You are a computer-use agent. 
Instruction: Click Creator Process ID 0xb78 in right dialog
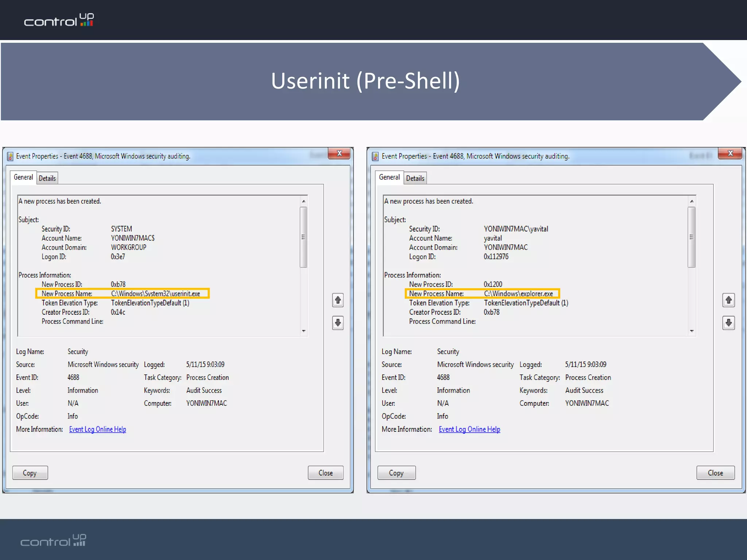(492, 312)
